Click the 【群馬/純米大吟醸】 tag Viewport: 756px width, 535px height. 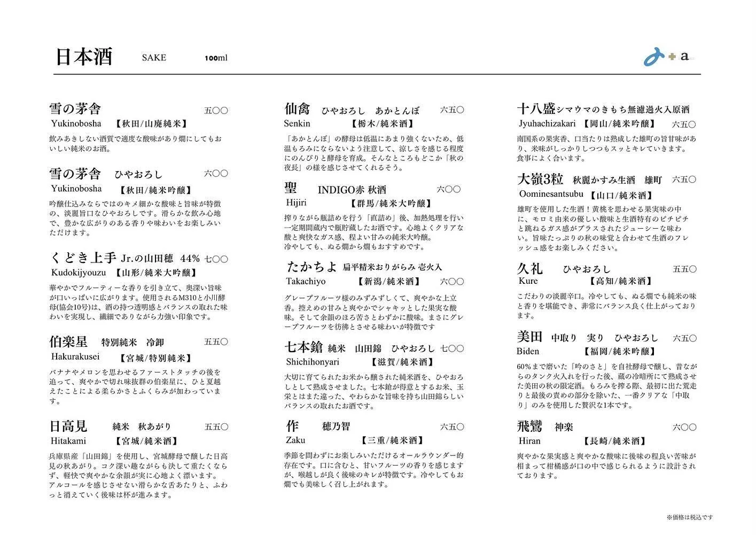391,203
